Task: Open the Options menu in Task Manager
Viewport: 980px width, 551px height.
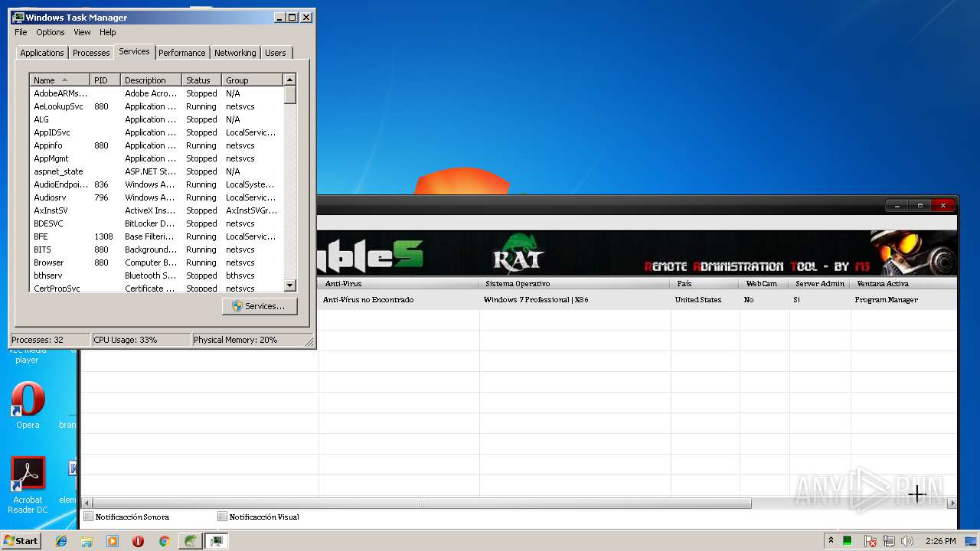Action: (51, 32)
